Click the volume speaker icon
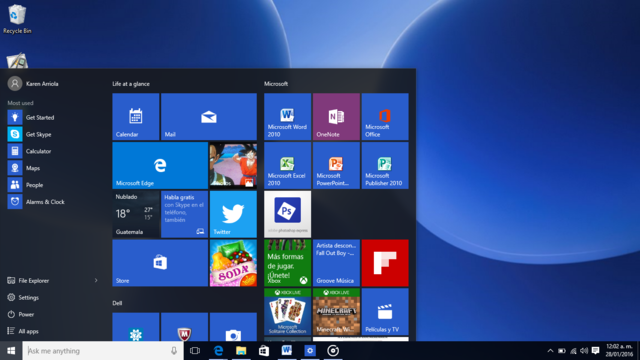Viewport: 640px width, 360px height. pyautogui.click(x=584, y=351)
